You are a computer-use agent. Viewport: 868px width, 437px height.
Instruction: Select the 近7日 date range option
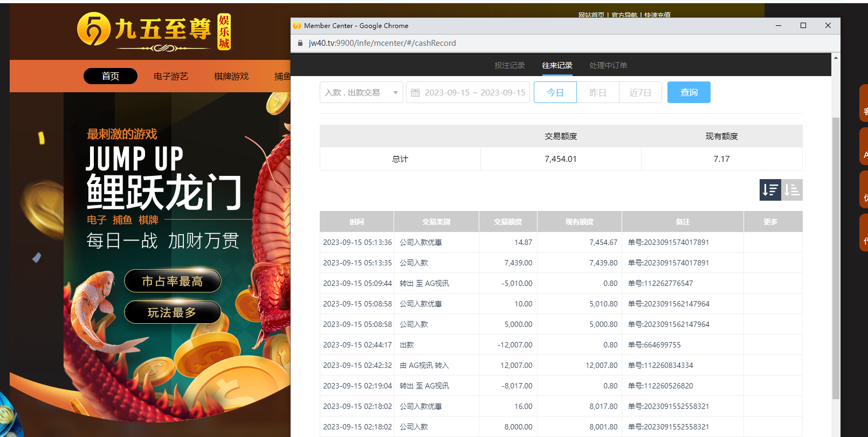pyautogui.click(x=640, y=92)
